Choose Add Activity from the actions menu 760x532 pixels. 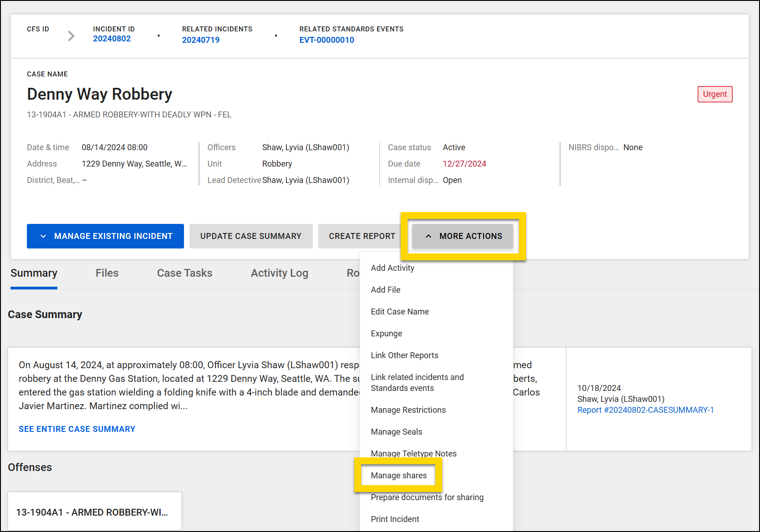[392, 268]
